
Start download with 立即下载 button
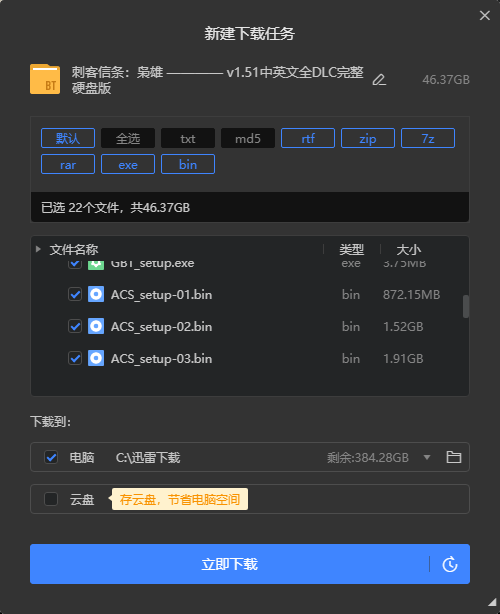click(x=229, y=564)
